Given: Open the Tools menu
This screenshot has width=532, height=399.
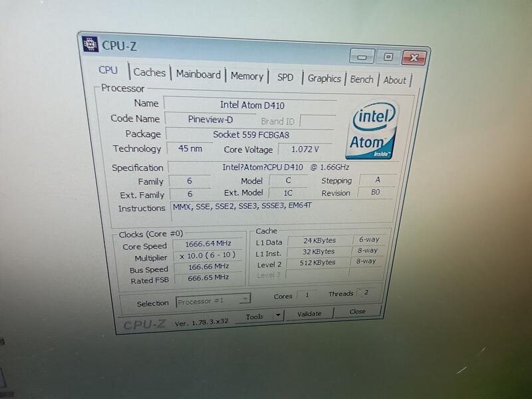Looking at the screenshot, I should pos(255,316).
